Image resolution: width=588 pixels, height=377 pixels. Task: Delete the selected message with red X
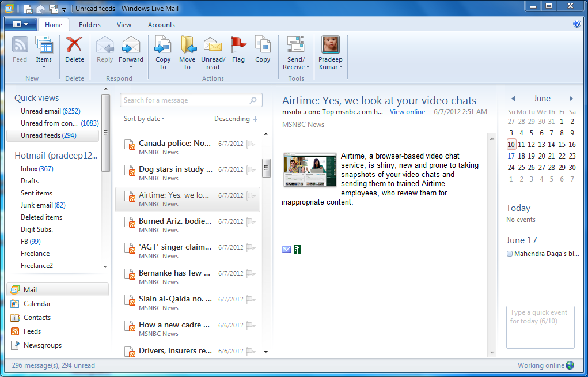click(74, 45)
